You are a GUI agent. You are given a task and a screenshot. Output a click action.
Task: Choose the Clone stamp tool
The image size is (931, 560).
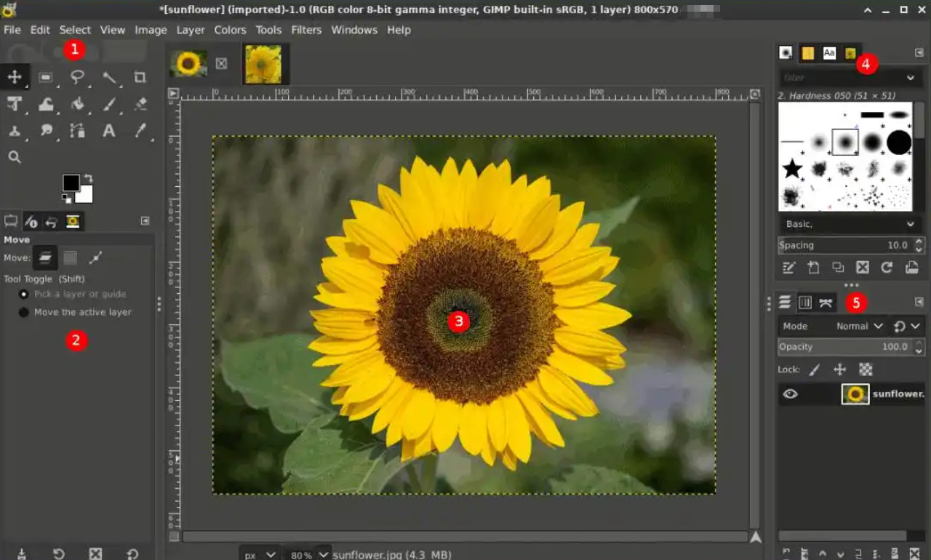click(15, 131)
